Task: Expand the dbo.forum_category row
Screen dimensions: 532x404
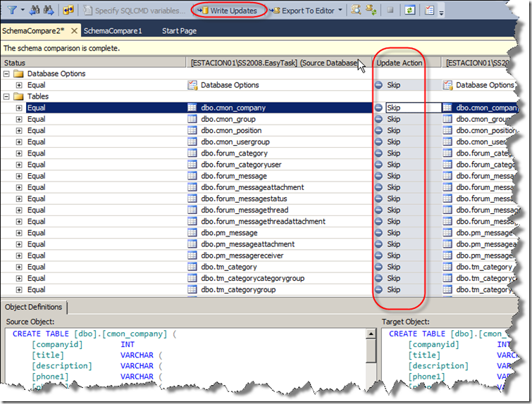Action: [x=19, y=153]
